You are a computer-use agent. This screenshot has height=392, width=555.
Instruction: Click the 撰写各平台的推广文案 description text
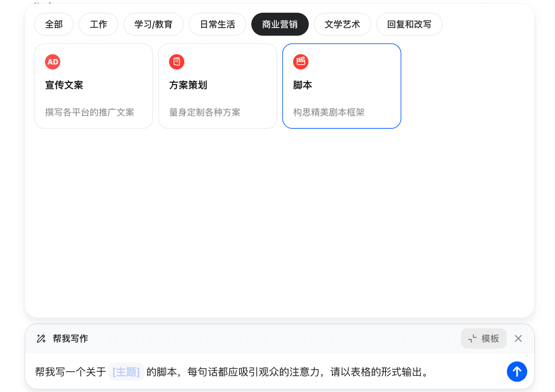click(90, 112)
